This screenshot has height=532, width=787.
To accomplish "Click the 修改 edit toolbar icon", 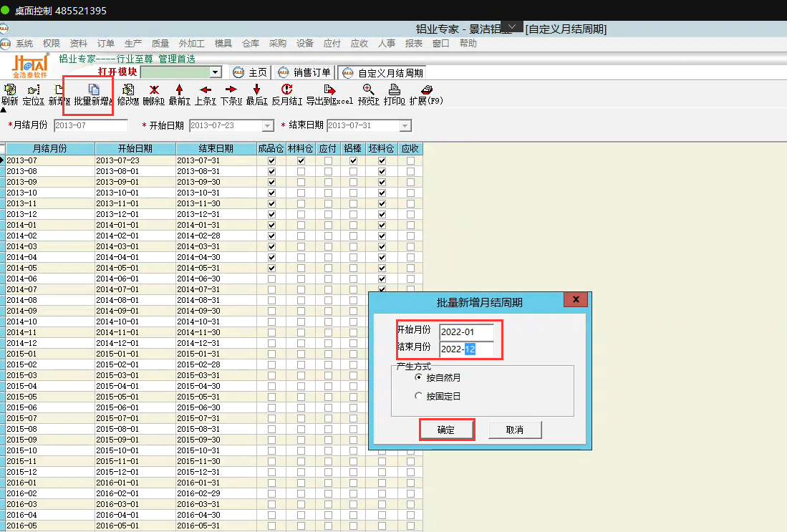I will coord(127,95).
